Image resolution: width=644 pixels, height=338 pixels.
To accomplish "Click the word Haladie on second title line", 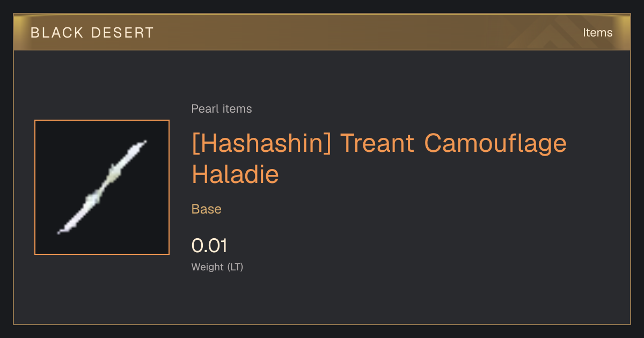I will 235,174.
